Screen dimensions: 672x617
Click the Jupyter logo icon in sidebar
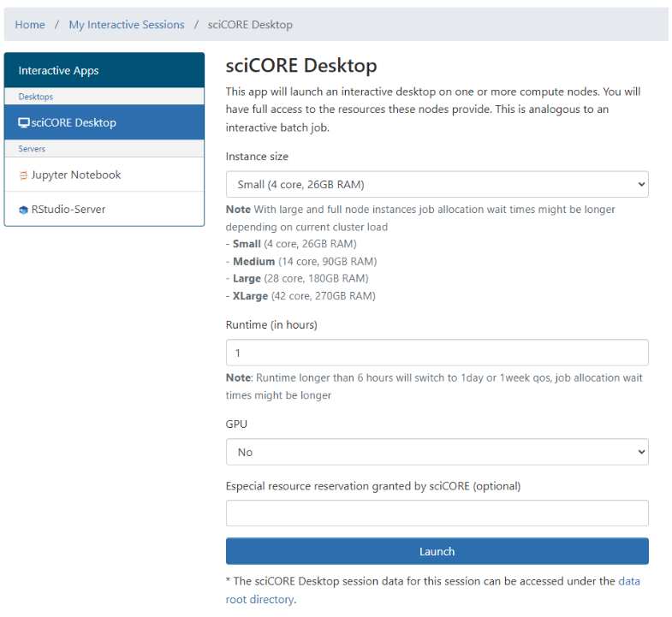[23, 175]
